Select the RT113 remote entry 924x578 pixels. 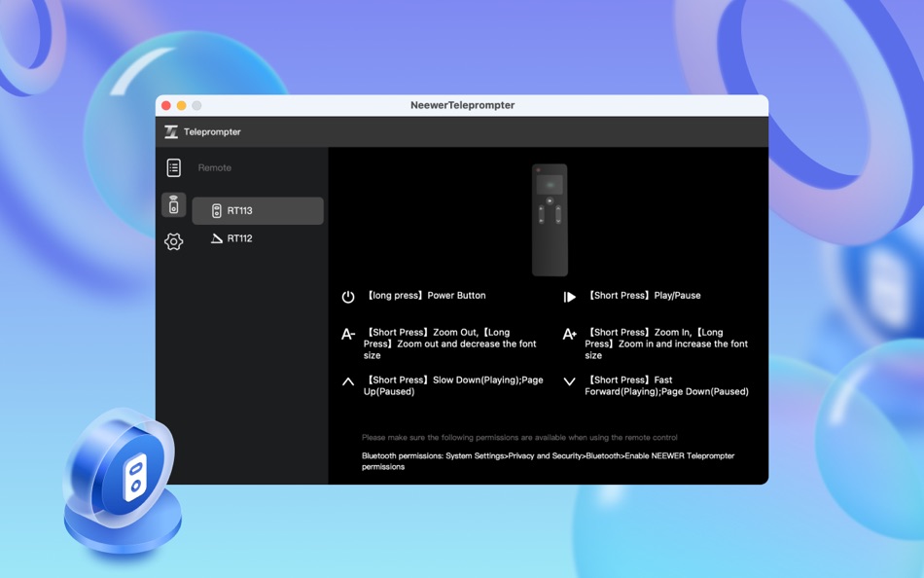tap(257, 210)
